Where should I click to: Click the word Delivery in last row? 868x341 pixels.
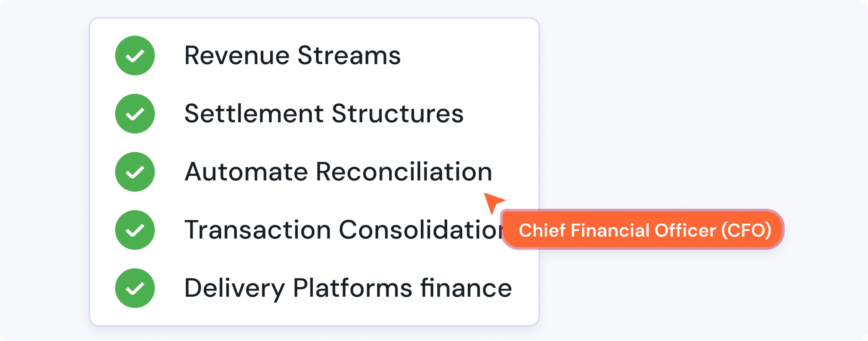pos(235,288)
